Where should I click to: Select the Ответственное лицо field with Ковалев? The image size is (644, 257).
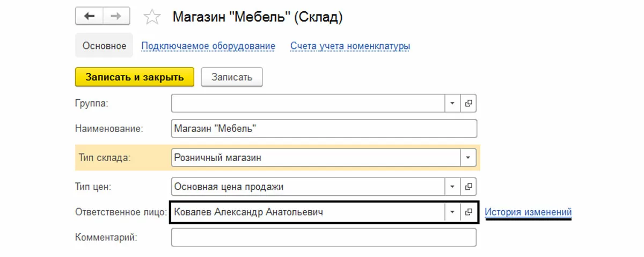click(x=307, y=212)
